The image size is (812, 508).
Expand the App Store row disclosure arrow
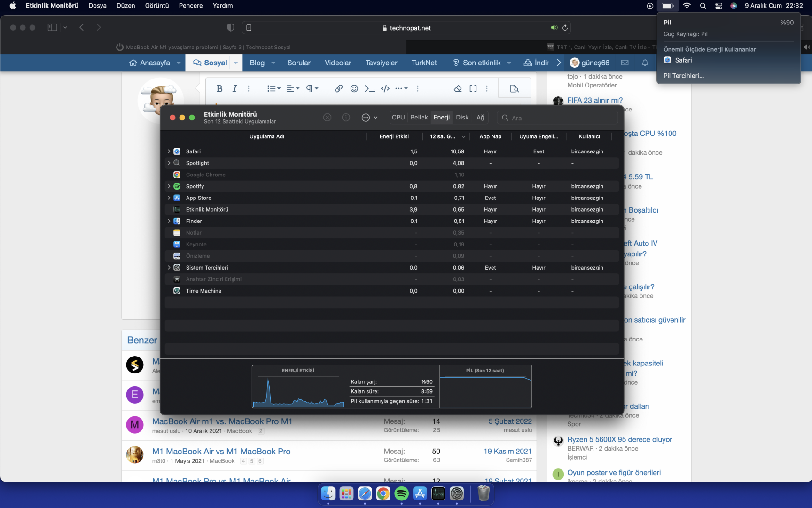(x=169, y=198)
